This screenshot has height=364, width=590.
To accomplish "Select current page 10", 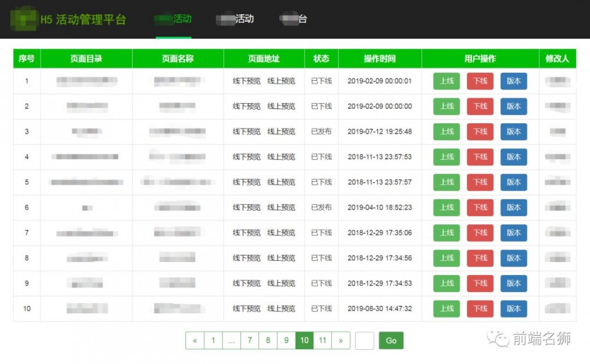I will (304, 340).
